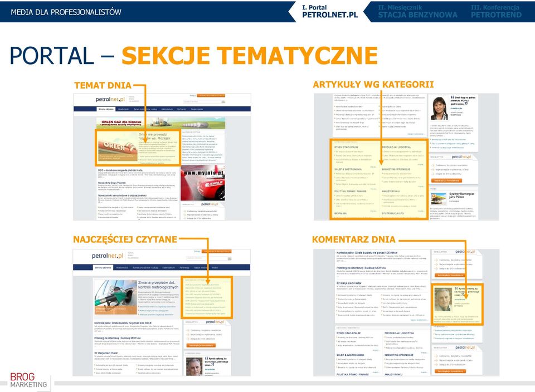Click the petrolnet.pl logo in Temat dnia screenshot
Viewport: 535px width, 392px height.
[110, 99]
